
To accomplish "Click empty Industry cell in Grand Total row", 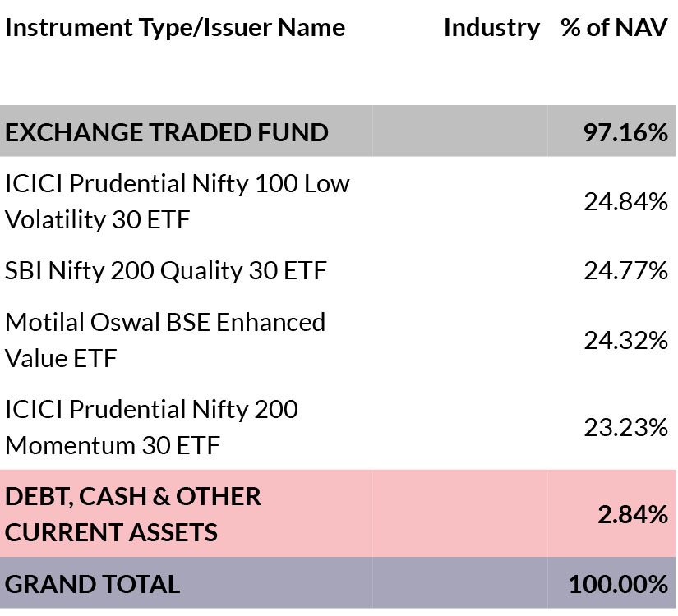I will [459, 582].
